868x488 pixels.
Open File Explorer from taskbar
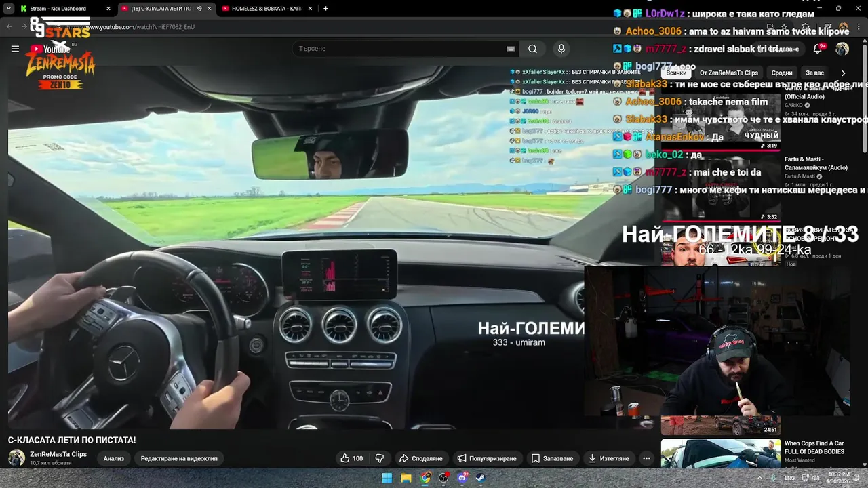(x=406, y=478)
